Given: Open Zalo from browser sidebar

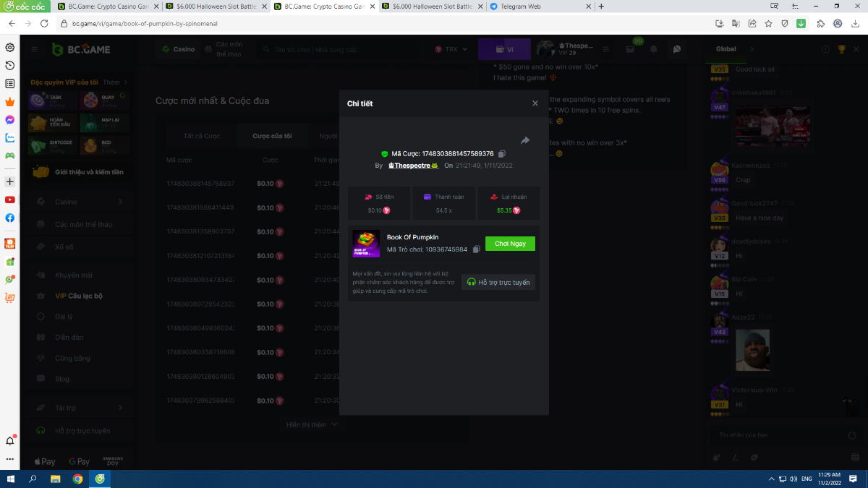Looking at the screenshot, I should pyautogui.click(x=10, y=137).
